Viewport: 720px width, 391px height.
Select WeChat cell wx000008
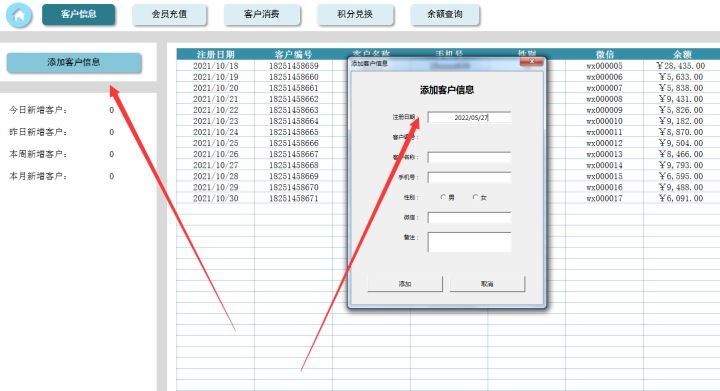[x=604, y=99]
